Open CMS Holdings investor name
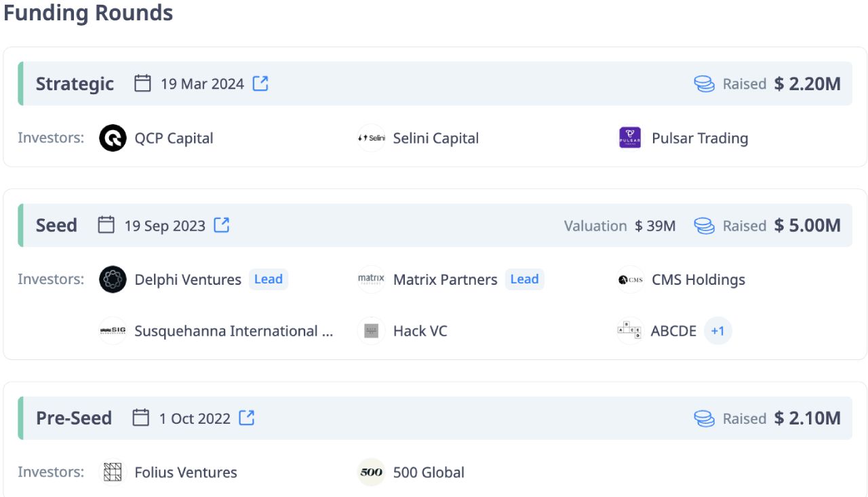 [698, 279]
